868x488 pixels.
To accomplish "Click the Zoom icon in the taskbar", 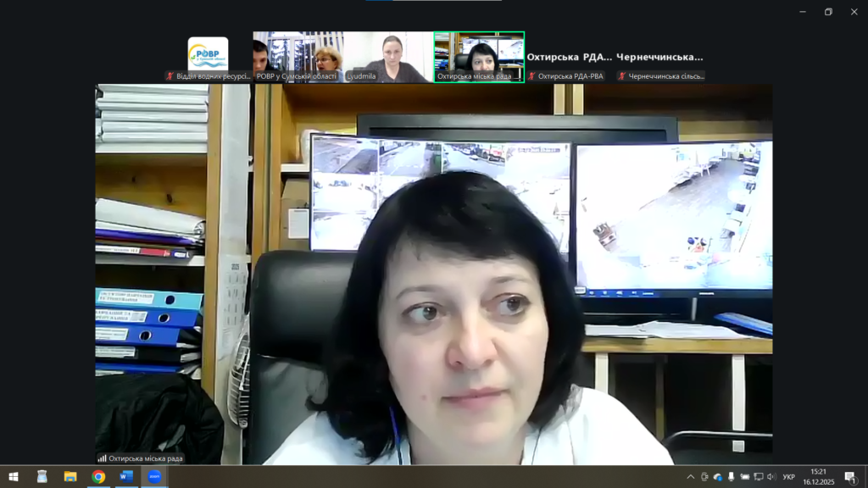I will 154,477.
